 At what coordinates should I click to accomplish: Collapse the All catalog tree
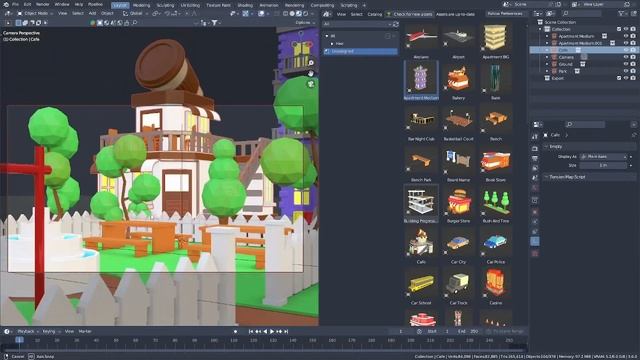(327, 36)
